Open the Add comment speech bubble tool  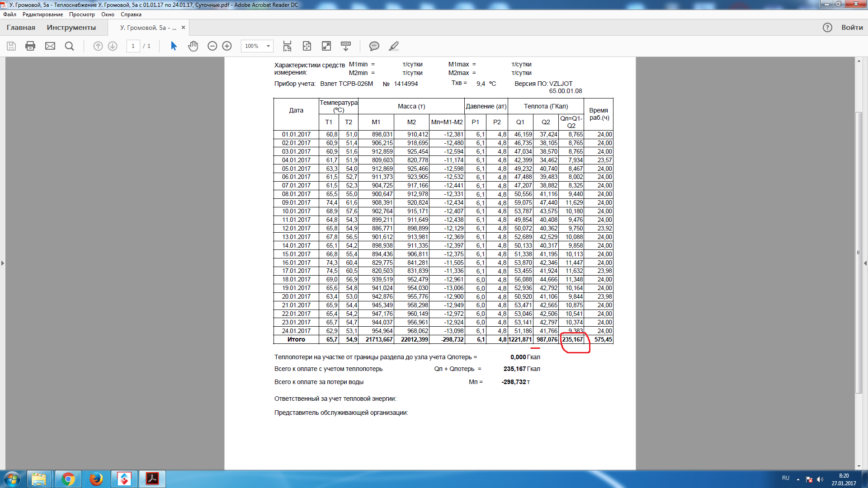click(x=374, y=46)
